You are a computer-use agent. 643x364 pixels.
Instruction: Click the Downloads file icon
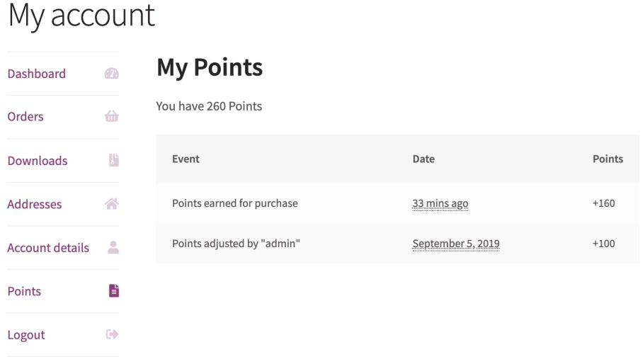pos(113,161)
